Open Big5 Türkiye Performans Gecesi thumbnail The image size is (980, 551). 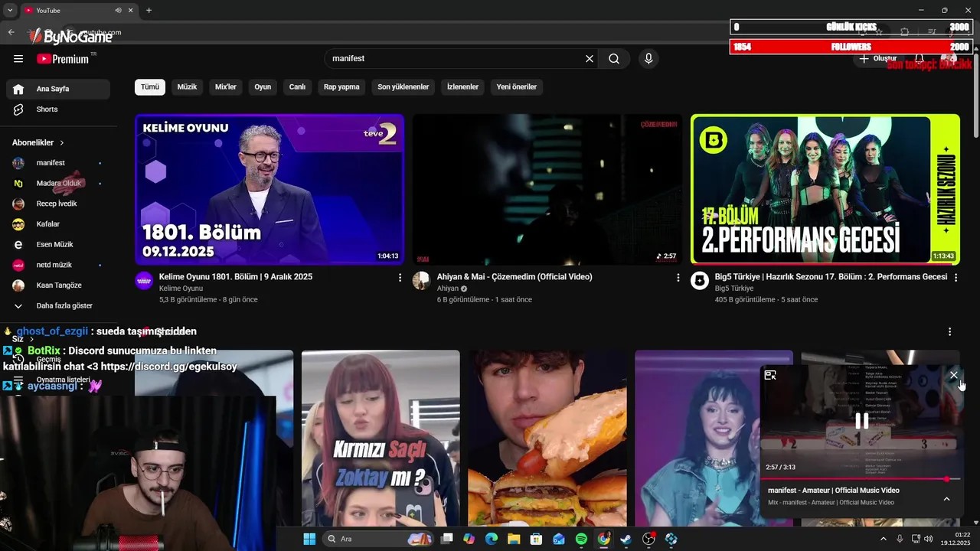pyautogui.click(x=825, y=189)
